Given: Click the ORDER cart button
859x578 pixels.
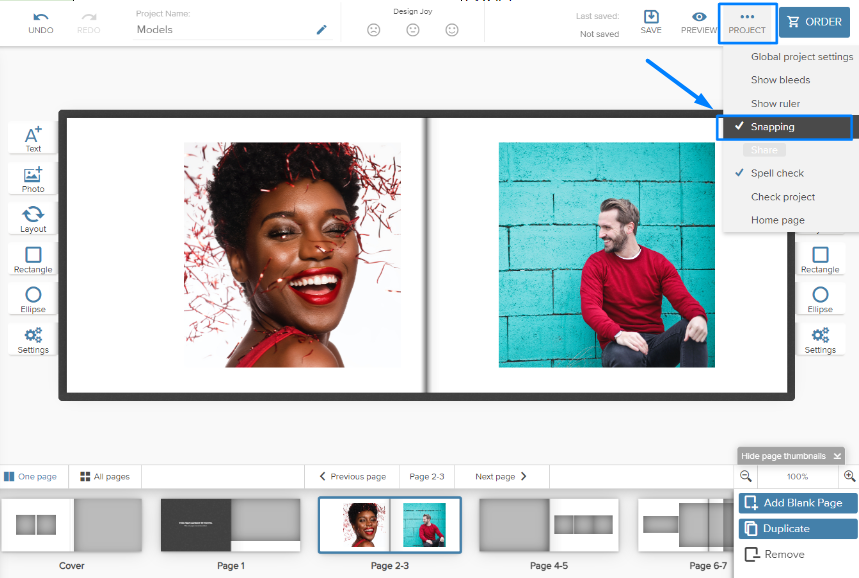Looking at the screenshot, I should (814, 22).
